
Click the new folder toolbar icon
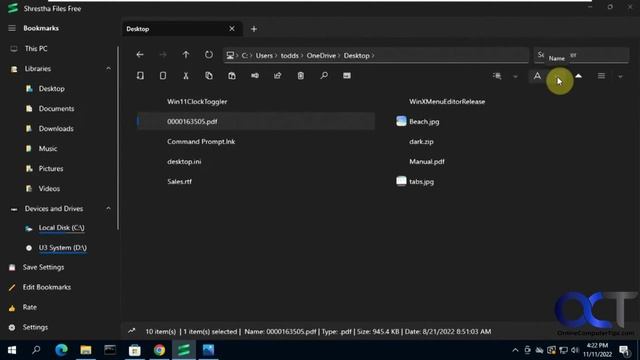coord(140,76)
